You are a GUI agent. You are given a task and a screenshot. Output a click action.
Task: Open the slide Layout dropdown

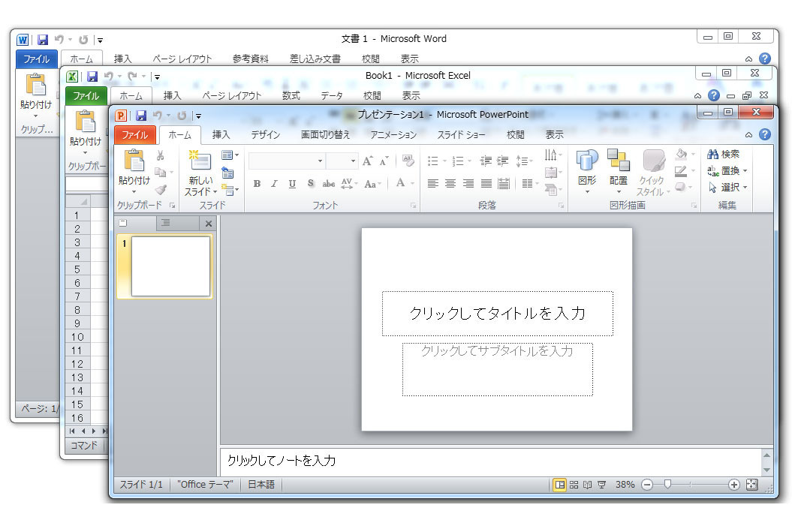pos(230,155)
